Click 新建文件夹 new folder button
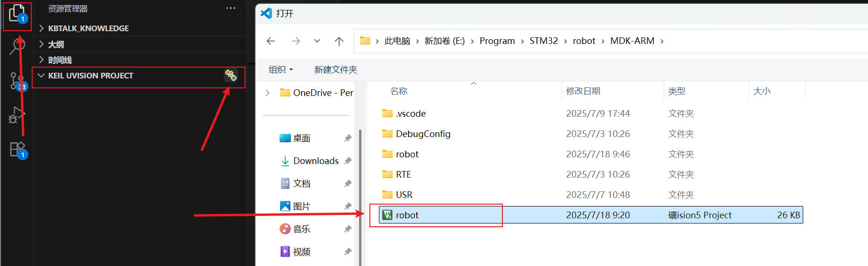Viewport: 868px width, 266px height. pos(335,69)
